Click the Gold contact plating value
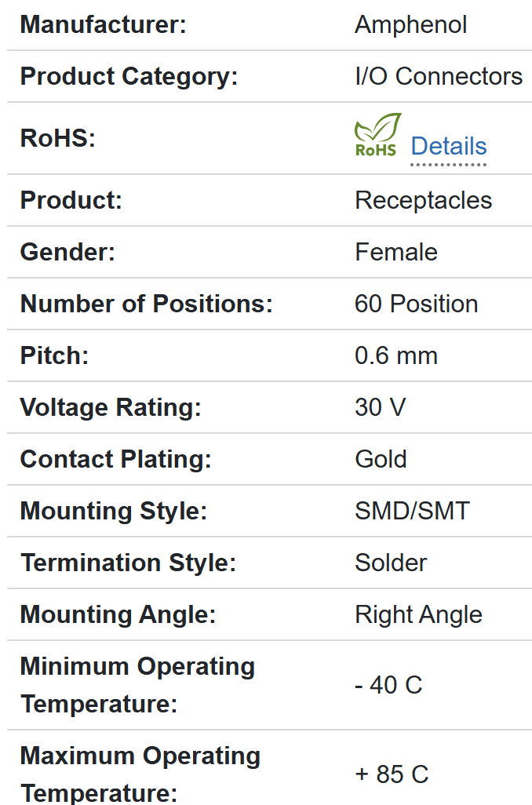 point(381,459)
